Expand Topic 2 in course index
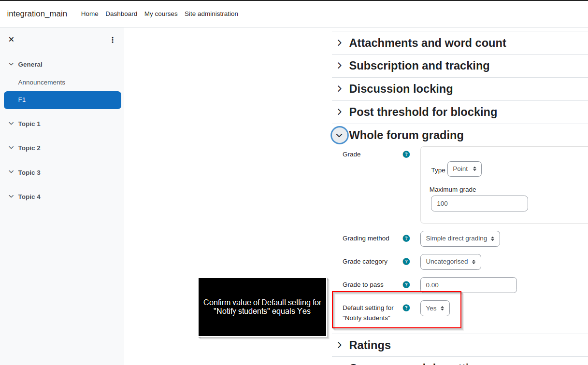 point(11,148)
